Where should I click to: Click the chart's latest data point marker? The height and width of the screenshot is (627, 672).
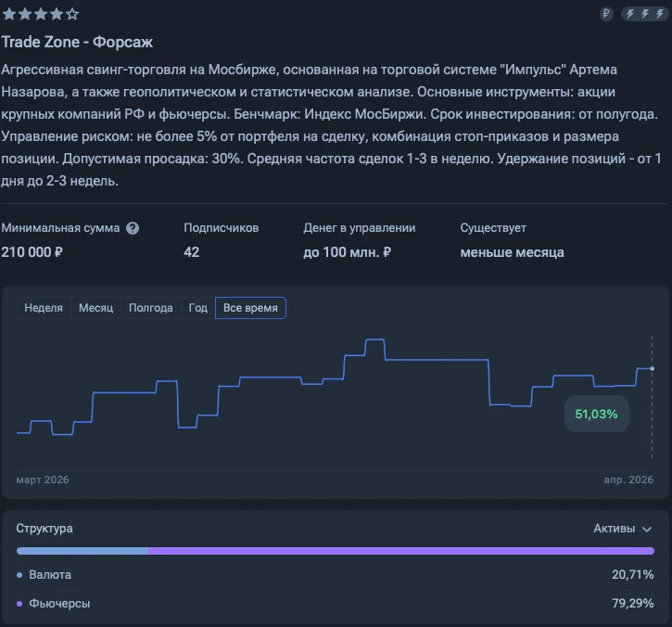[653, 368]
